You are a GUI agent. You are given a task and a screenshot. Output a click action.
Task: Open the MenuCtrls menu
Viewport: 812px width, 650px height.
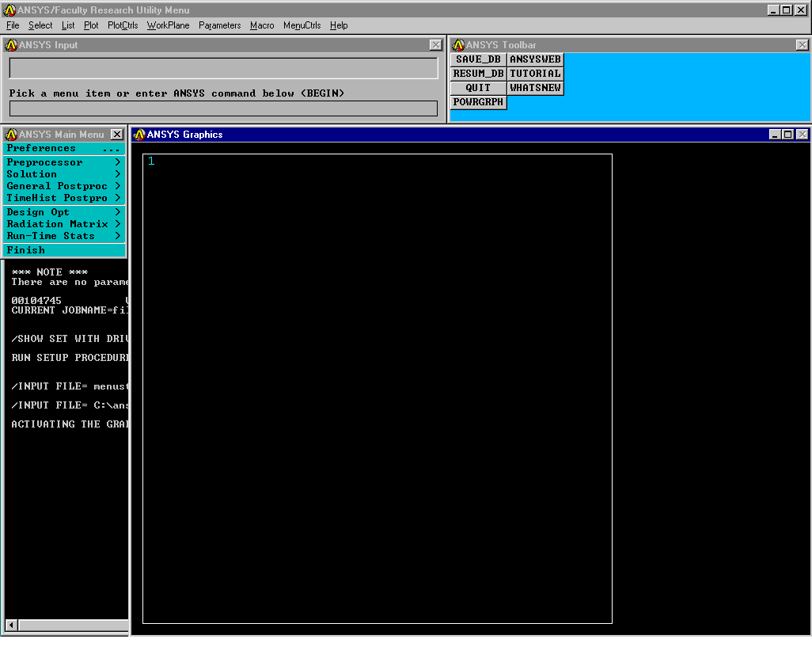click(x=302, y=25)
